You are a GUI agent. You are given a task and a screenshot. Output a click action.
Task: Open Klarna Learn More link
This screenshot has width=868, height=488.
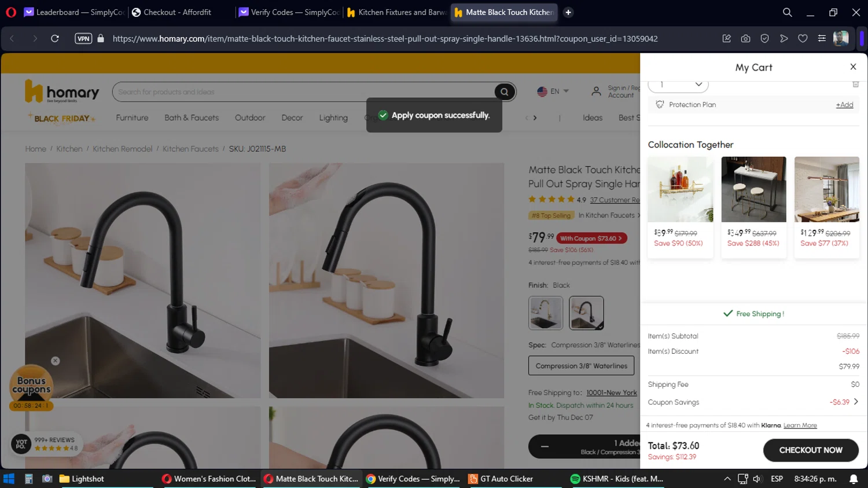pyautogui.click(x=800, y=425)
